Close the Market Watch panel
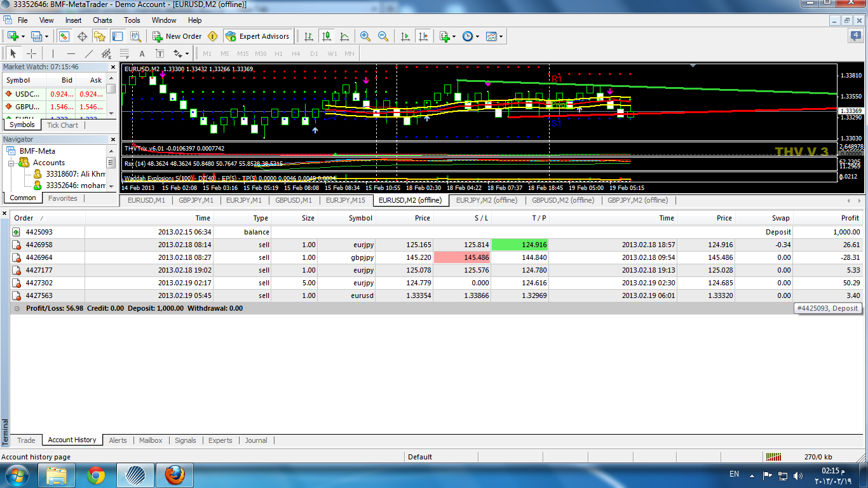Image resolution: width=868 pixels, height=488 pixels. [113, 66]
